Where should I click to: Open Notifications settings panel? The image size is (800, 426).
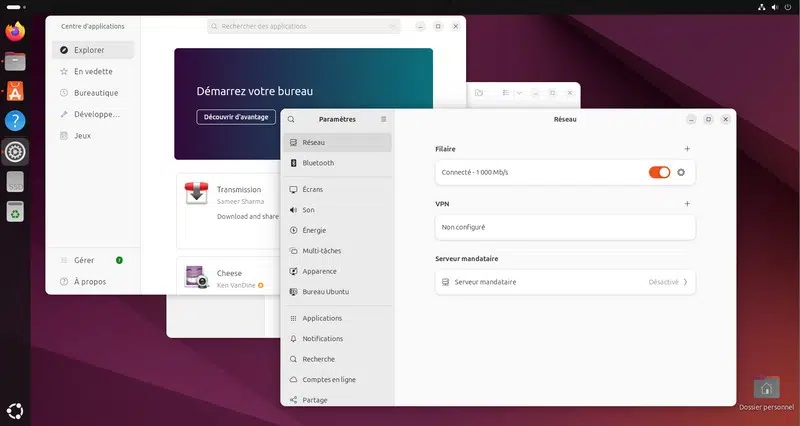pos(337,339)
